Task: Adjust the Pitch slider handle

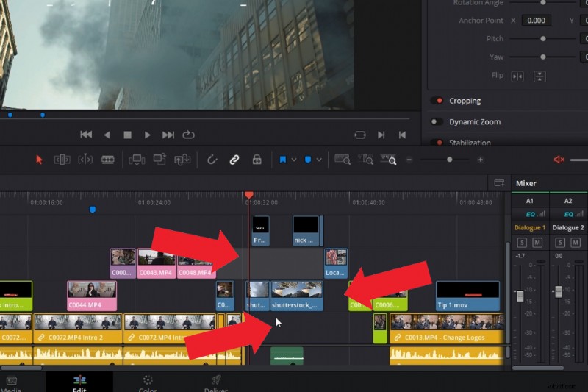Action: (542, 39)
